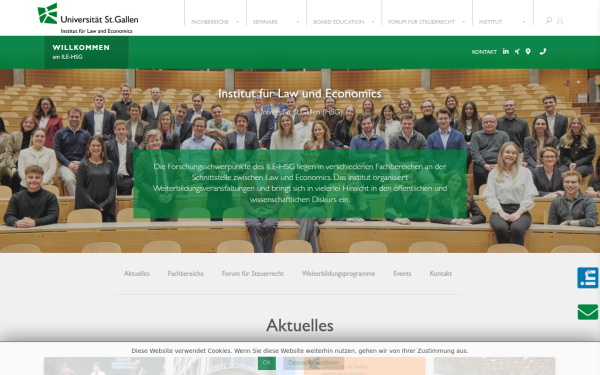Click the Institut für Law und Economics headline

pos(300,93)
